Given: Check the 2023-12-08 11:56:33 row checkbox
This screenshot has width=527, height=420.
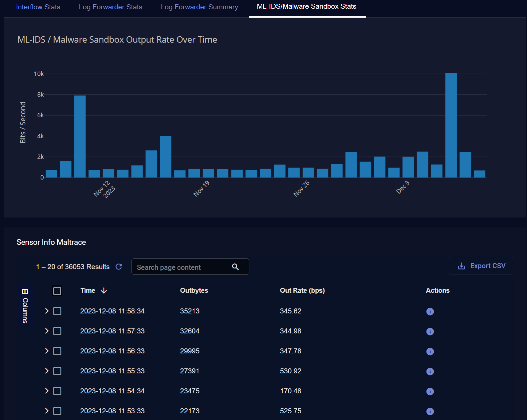Looking at the screenshot, I should (x=57, y=351).
